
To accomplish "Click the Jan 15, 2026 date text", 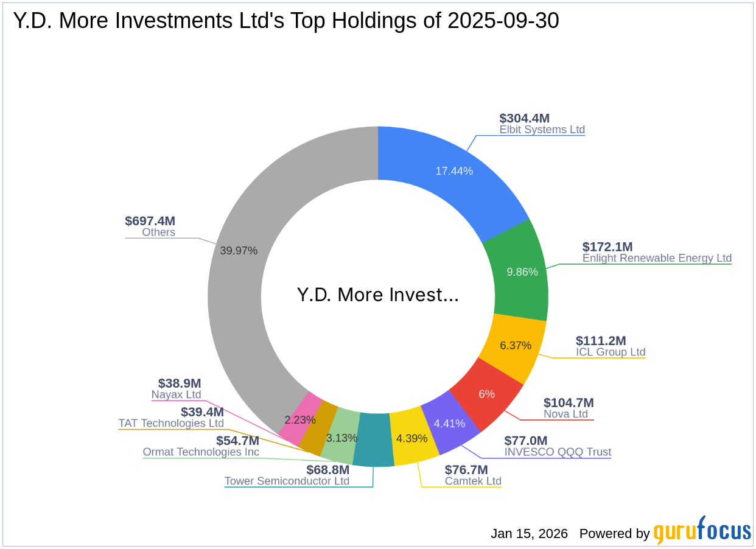I will pos(528,534).
